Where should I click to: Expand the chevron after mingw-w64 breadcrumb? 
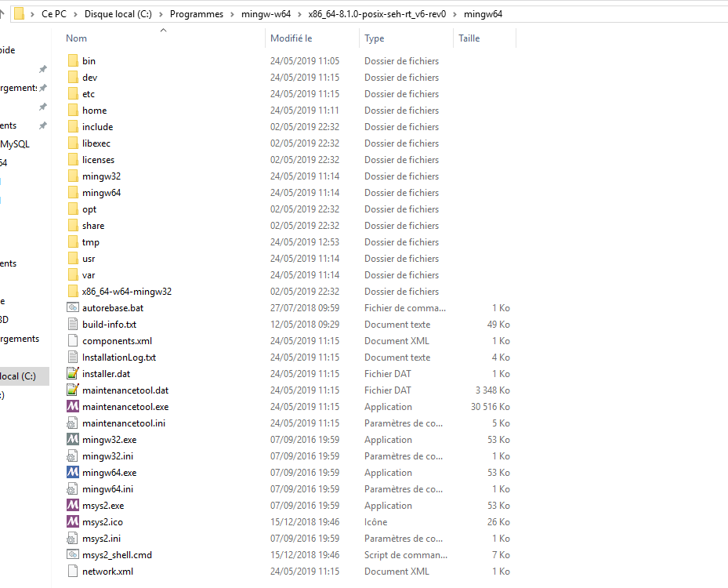coord(299,14)
